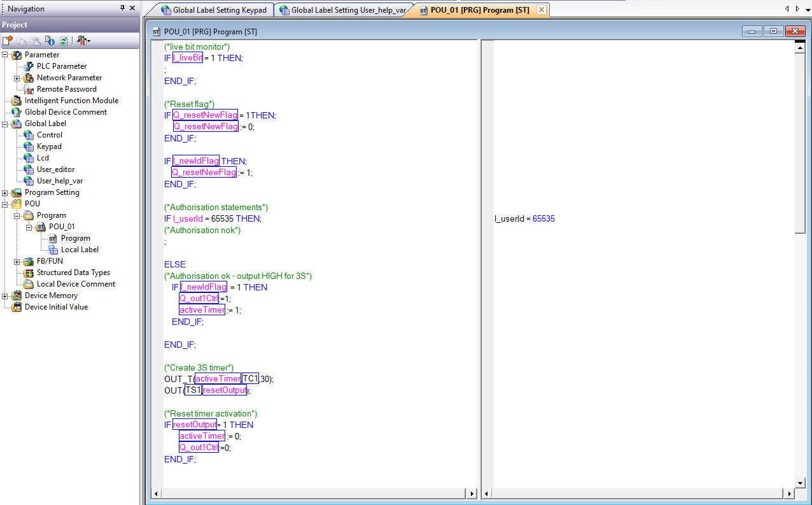The height and width of the screenshot is (505, 812).
Task: Click the Keypad global label icon
Action: click(x=29, y=146)
